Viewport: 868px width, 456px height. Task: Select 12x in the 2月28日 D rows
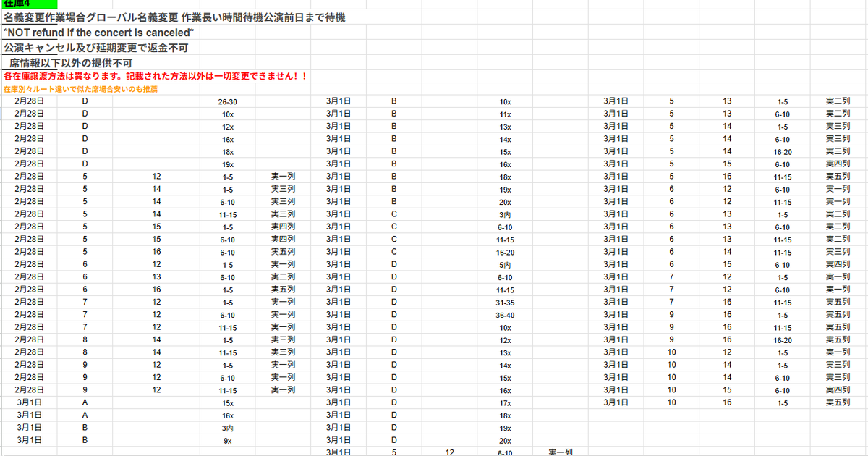[x=227, y=127]
